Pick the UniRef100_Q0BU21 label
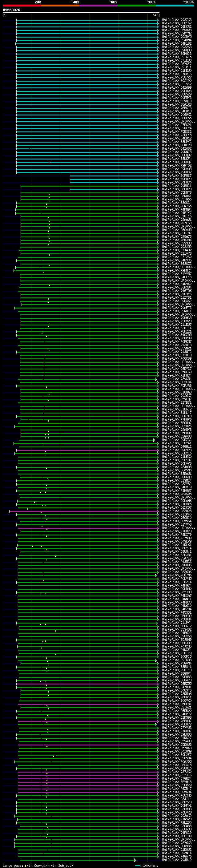 point(177,186)
